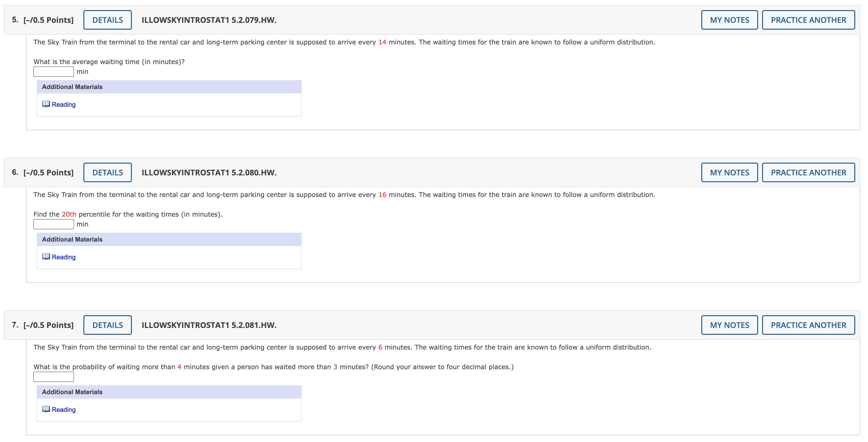Show DETAILS for question 6
The width and height of the screenshot is (868, 442).
pos(107,173)
